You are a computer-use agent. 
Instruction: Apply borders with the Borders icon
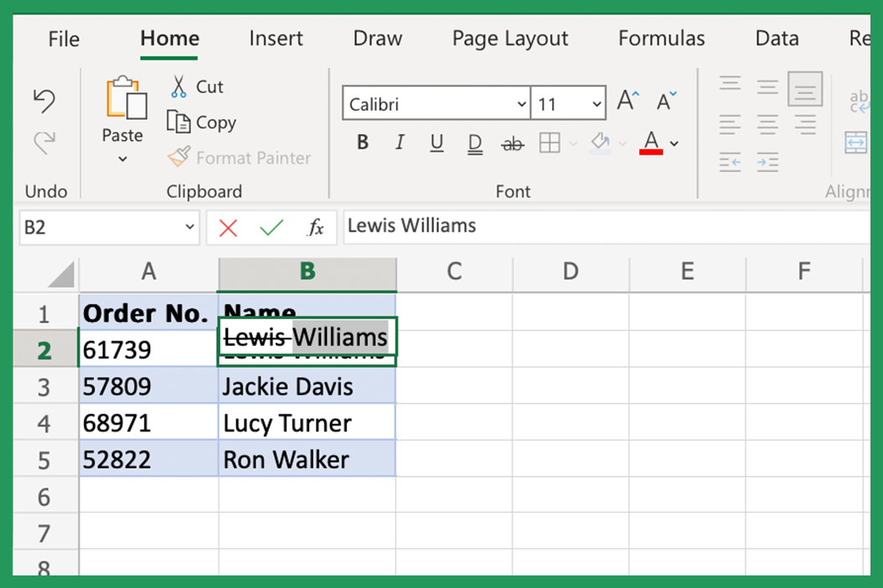pyautogui.click(x=551, y=142)
